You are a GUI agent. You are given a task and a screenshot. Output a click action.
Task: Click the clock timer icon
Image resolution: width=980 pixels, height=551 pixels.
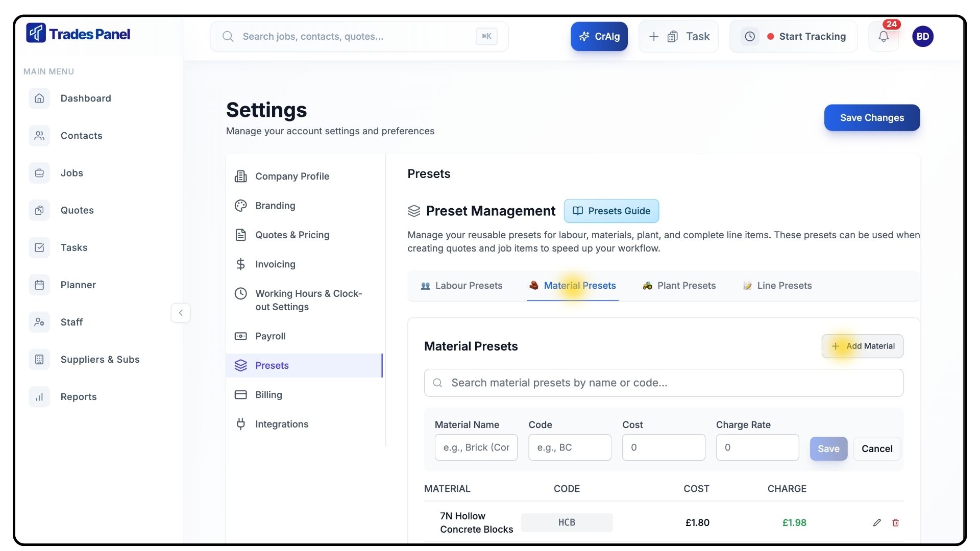[750, 36]
